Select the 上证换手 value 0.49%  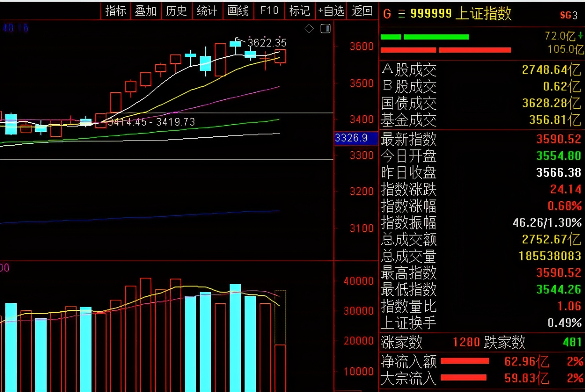pyautogui.click(x=564, y=323)
